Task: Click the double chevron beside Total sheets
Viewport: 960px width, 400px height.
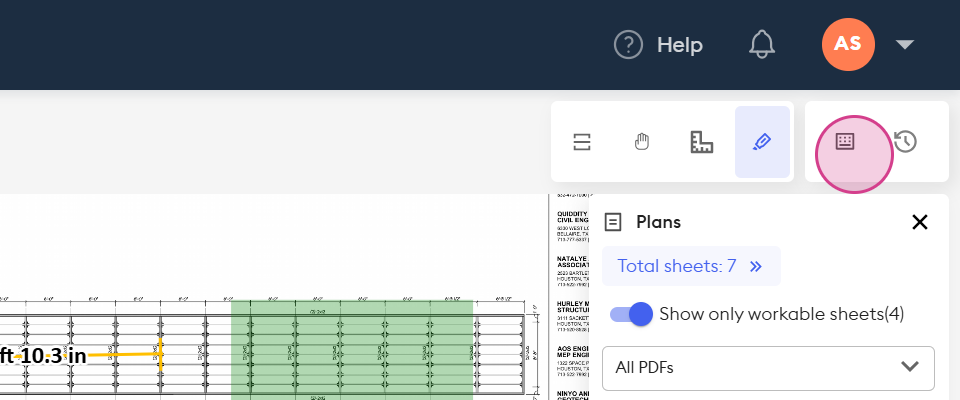Action: 756,266
